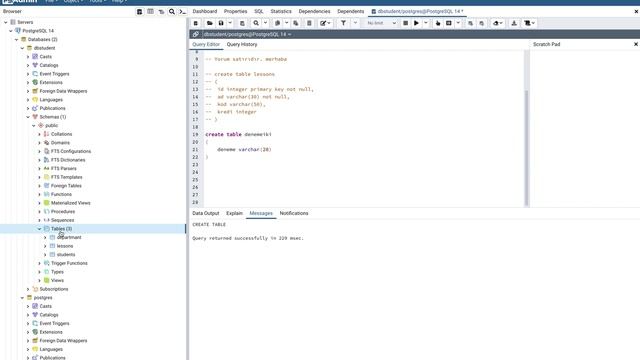Click the Filtered Rows icon in Browser toolbar

pyautogui.click(x=161, y=12)
